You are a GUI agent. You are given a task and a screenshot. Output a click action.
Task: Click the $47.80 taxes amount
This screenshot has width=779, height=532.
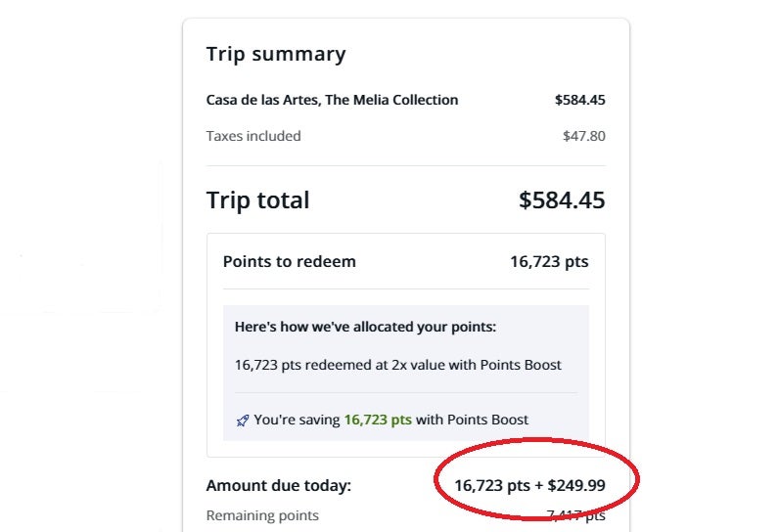[583, 136]
